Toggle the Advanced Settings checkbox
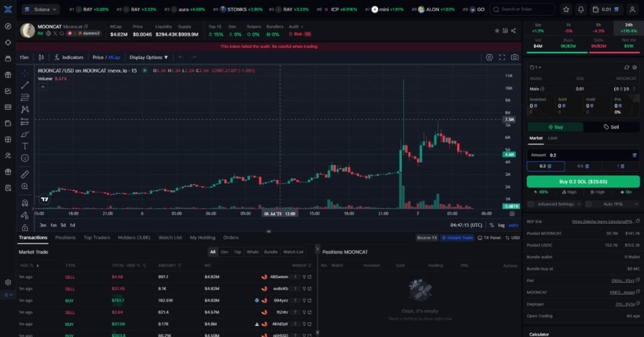Screen dimensions: 644x337 click(531, 204)
